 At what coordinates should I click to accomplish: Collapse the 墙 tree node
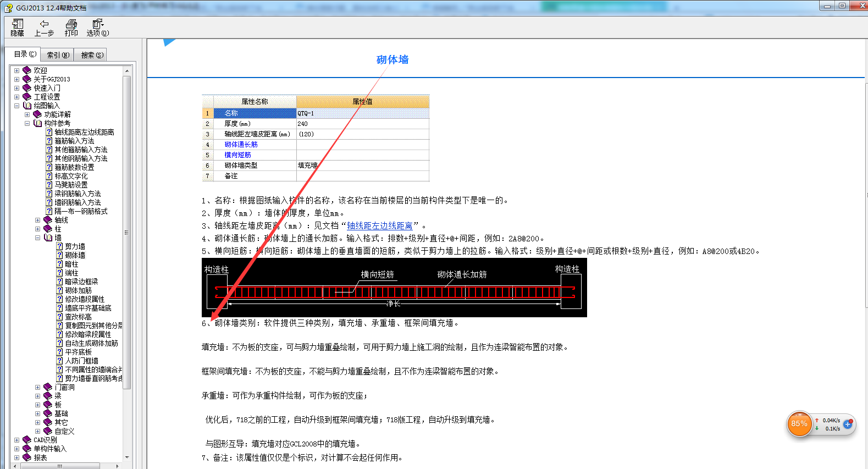[x=37, y=238]
